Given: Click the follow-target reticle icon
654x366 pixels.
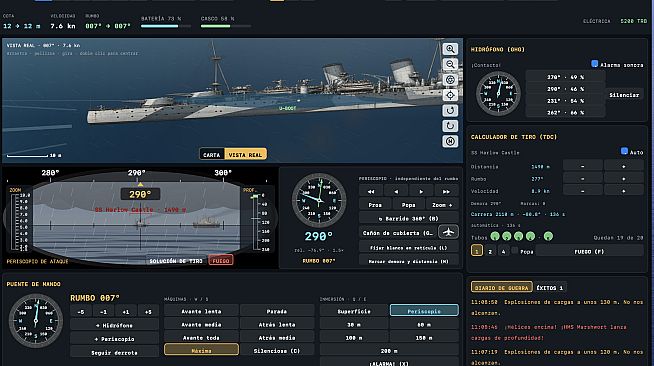Looking at the screenshot, I should click(x=450, y=80).
